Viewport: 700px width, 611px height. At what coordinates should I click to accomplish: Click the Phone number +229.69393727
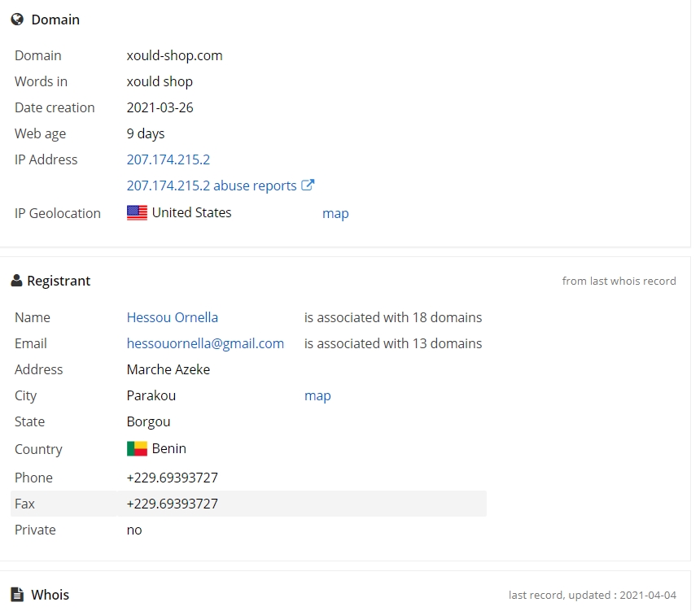tap(173, 478)
